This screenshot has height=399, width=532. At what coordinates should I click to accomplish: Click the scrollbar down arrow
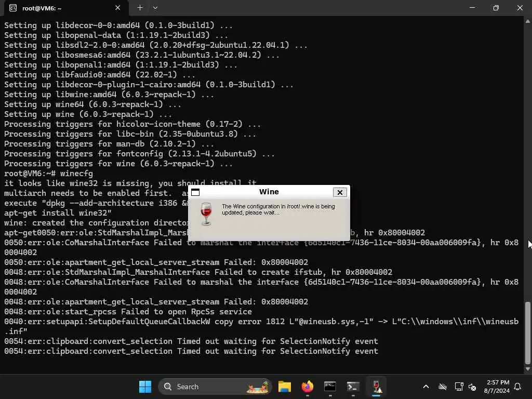click(528, 369)
